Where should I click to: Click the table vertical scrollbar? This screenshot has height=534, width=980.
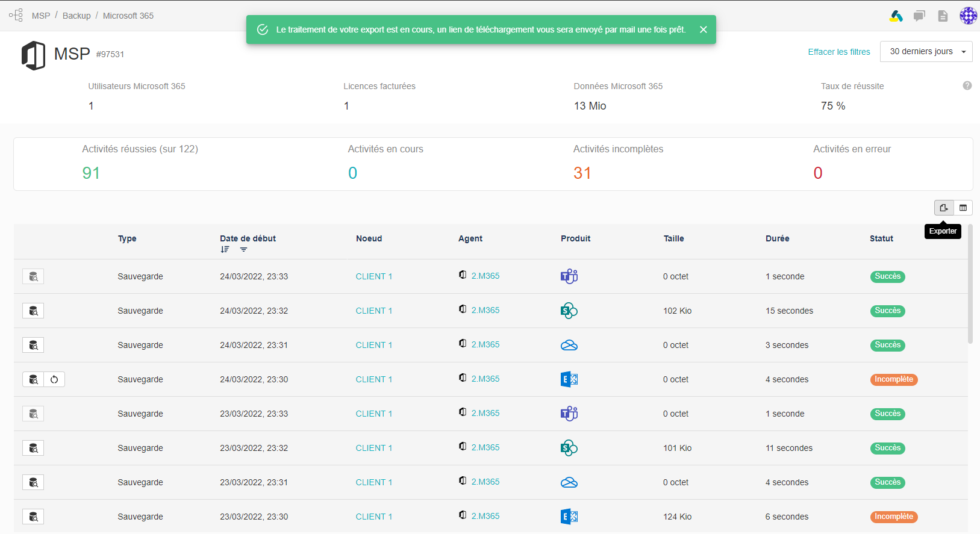[x=970, y=284]
